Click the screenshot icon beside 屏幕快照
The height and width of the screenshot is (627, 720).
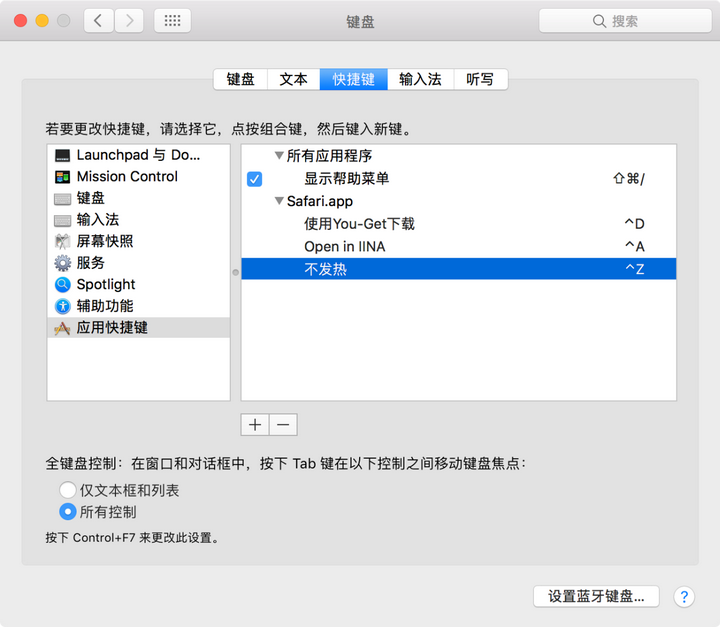click(62, 242)
